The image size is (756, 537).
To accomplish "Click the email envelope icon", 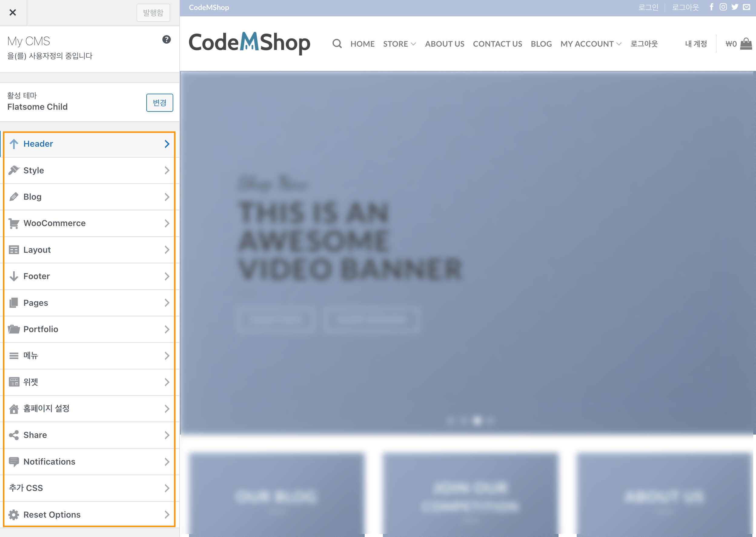I will [x=746, y=7].
